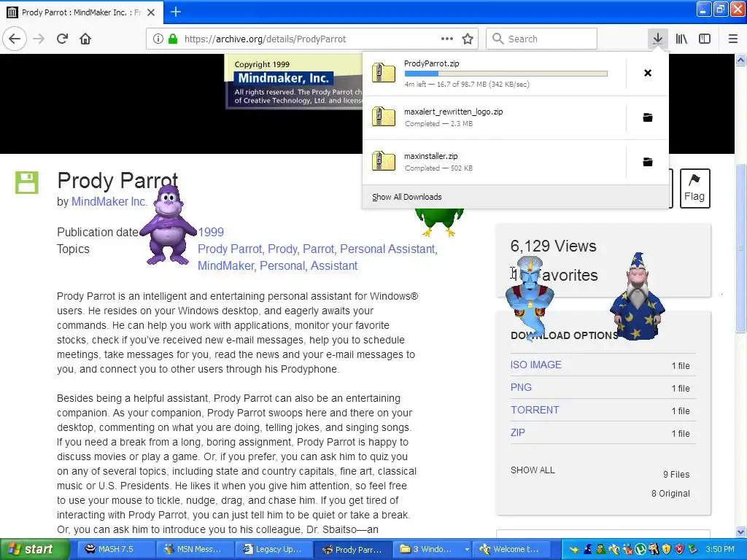747x560 pixels.
Task: Click the safely remove hardware tray icon
Action: tap(692, 549)
